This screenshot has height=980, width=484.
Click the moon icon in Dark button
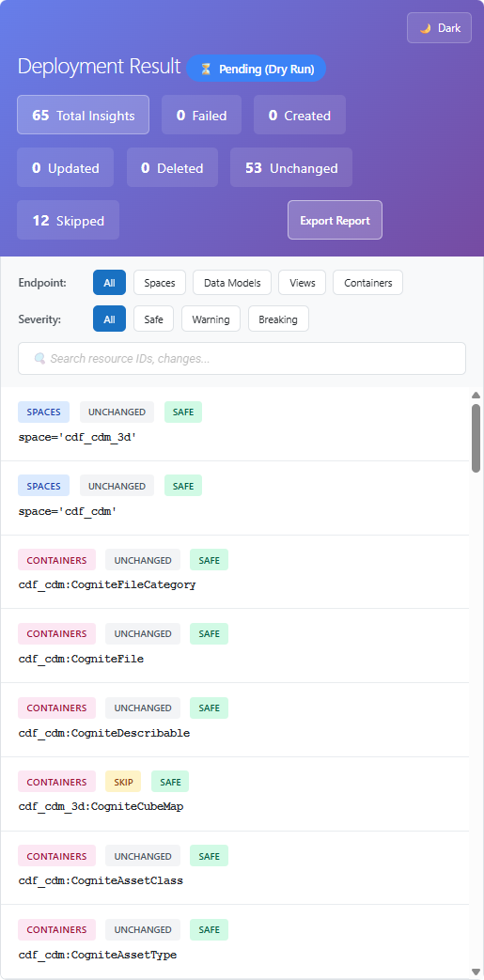coord(425,28)
